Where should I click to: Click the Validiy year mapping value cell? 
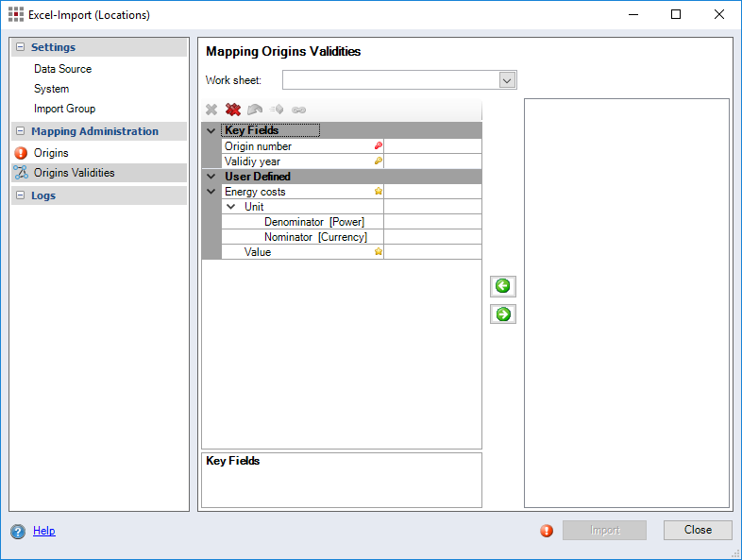[432, 161]
